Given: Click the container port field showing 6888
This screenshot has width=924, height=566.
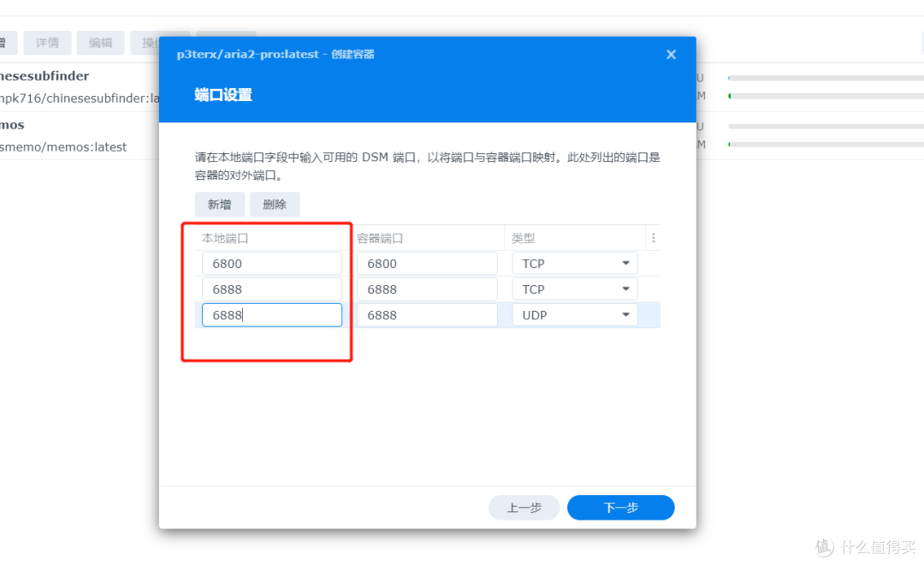Looking at the screenshot, I should [x=428, y=289].
